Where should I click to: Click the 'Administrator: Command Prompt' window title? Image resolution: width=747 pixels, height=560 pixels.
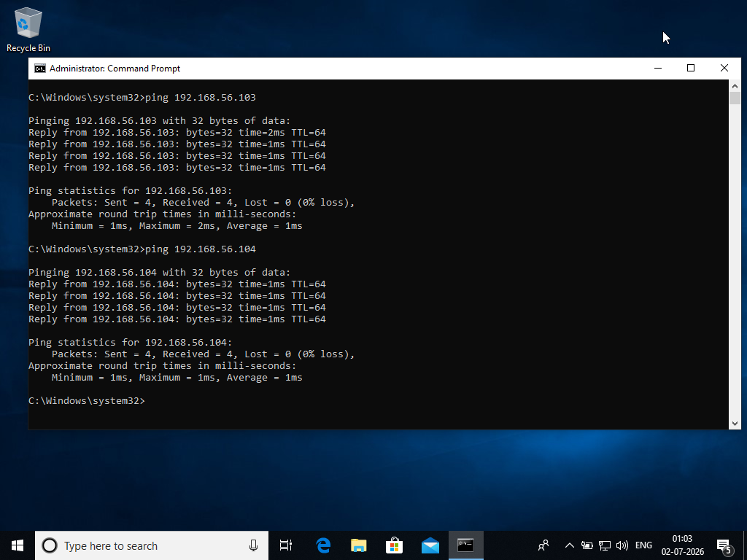pyautogui.click(x=115, y=69)
